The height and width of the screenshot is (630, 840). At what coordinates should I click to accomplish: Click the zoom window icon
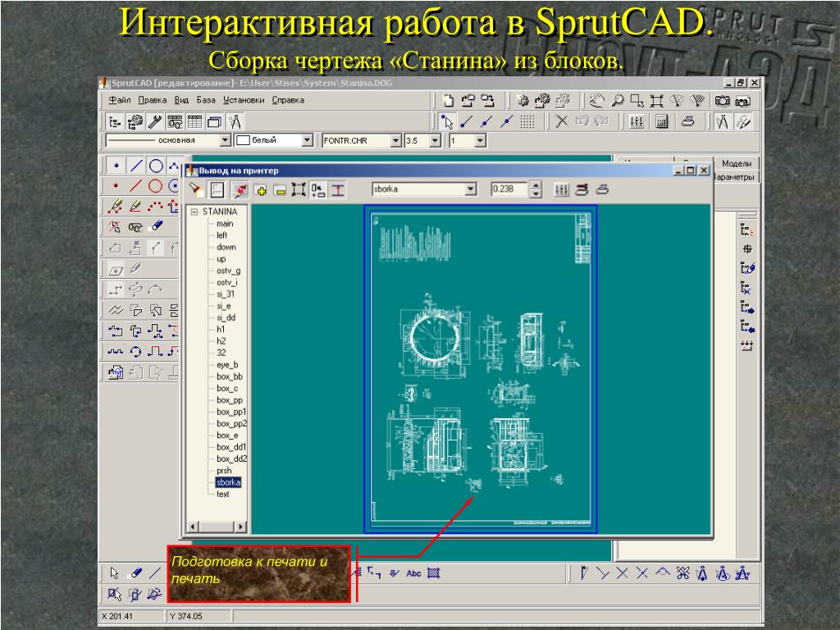(x=637, y=101)
